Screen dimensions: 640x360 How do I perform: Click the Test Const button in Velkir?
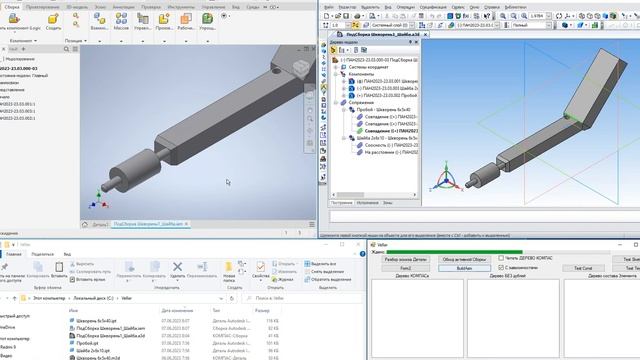(583, 268)
